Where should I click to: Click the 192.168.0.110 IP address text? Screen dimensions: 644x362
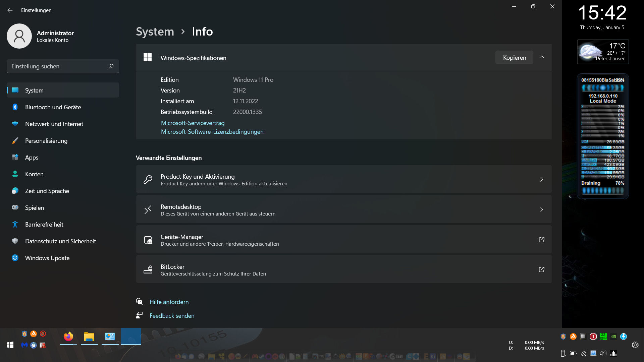(603, 96)
